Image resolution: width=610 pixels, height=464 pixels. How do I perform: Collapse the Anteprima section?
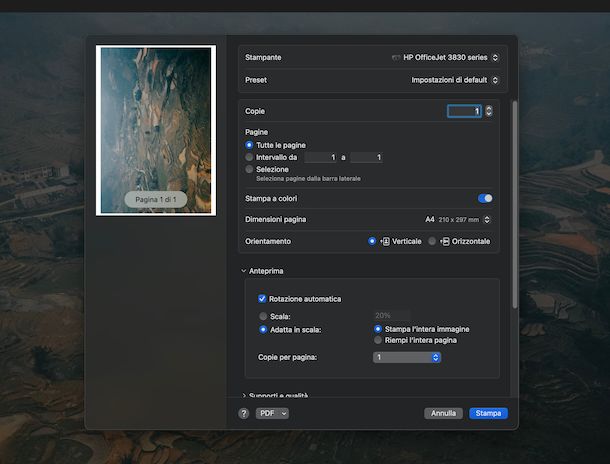tap(244, 271)
